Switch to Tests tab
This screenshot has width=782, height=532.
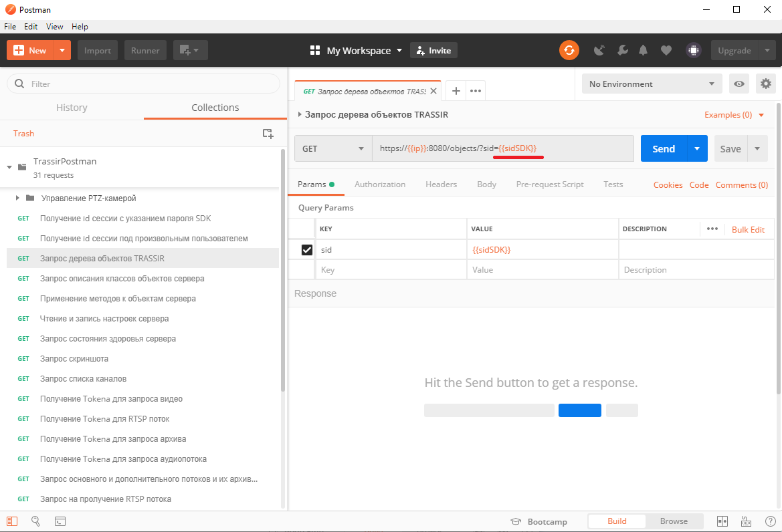[613, 184]
